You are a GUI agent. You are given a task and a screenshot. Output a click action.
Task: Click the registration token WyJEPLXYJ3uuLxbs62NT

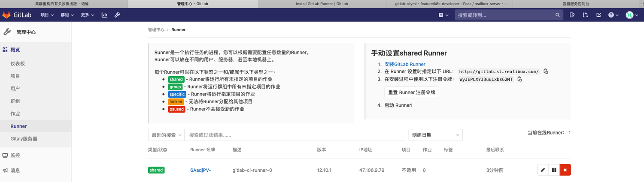point(486,79)
